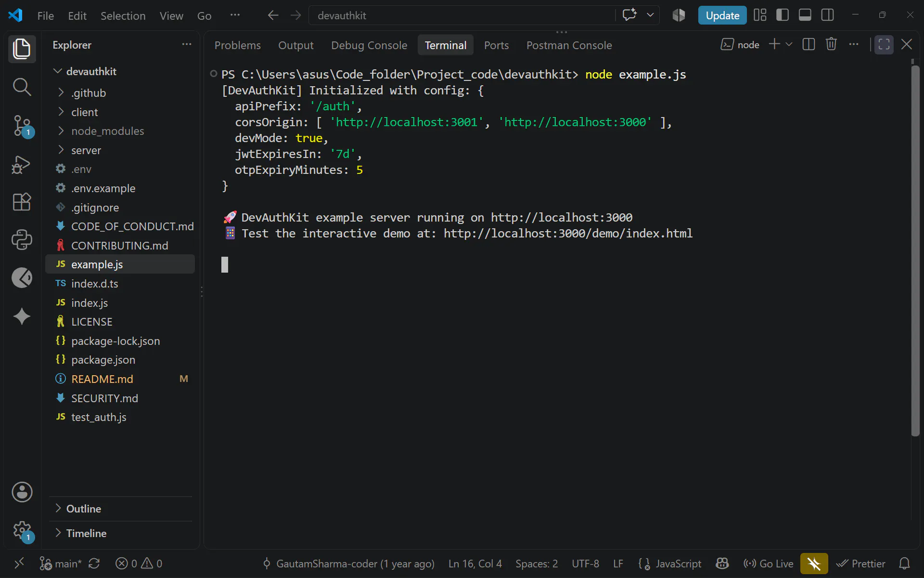924x578 pixels.
Task: Toggle the bottom panel visibility
Action: pyautogui.click(x=805, y=15)
